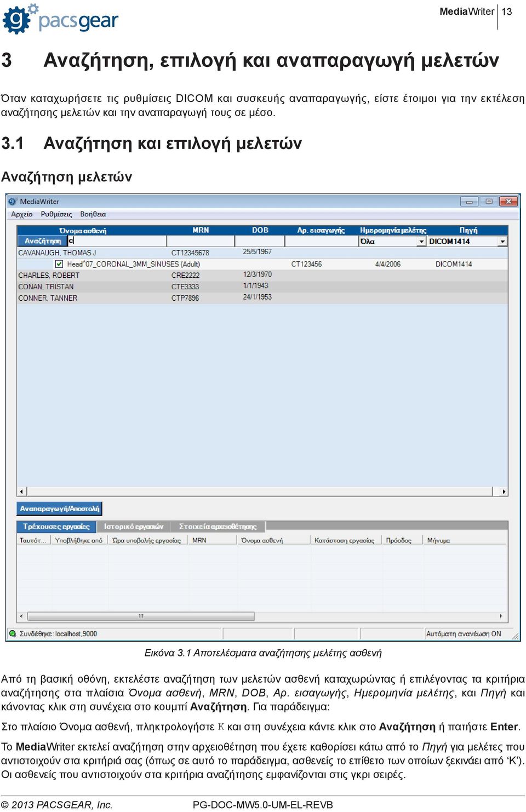526x812 pixels.
Task: Click the jobs panel horizontal scrollbar thumb
Action: [141, 616]
